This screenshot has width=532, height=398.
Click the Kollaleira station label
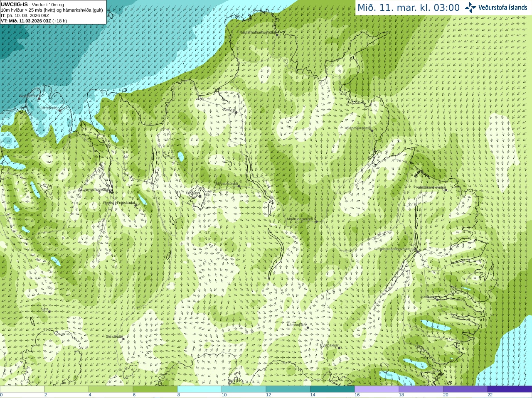pos(429,297)
